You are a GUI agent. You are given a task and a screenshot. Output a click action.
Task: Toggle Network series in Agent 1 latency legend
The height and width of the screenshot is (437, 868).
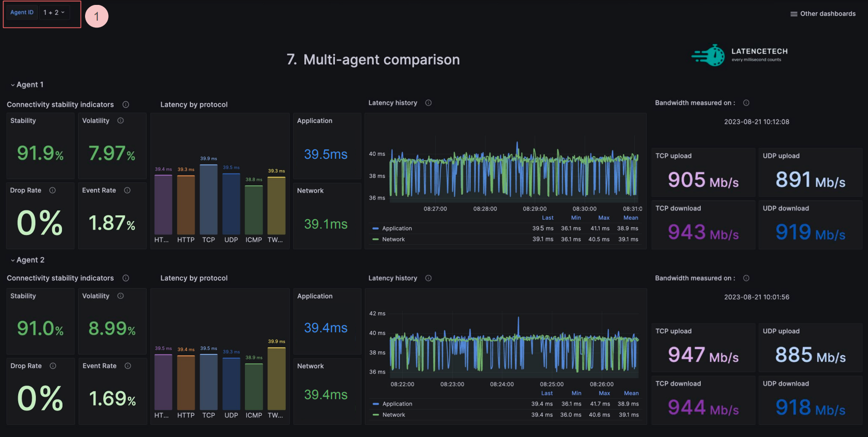click(393, 239)
